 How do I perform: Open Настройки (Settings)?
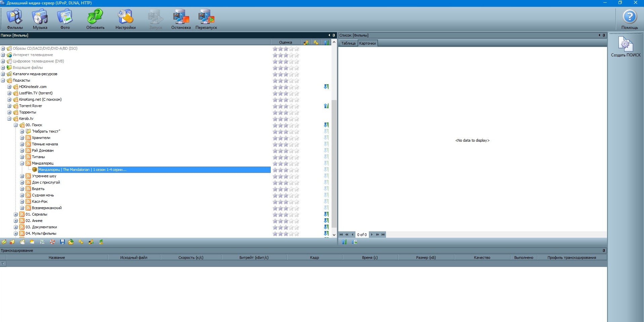click(125, 19)
